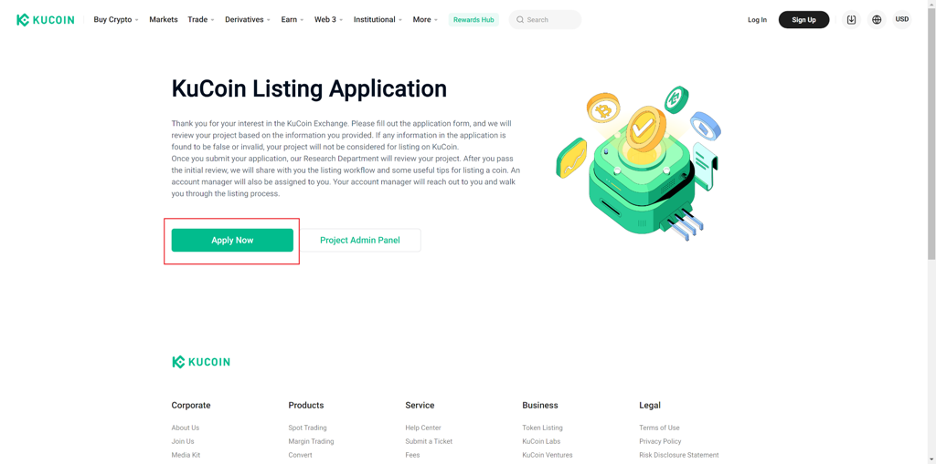Click the Business footer heading
This screenshot has width=936, height=464.
540,405
